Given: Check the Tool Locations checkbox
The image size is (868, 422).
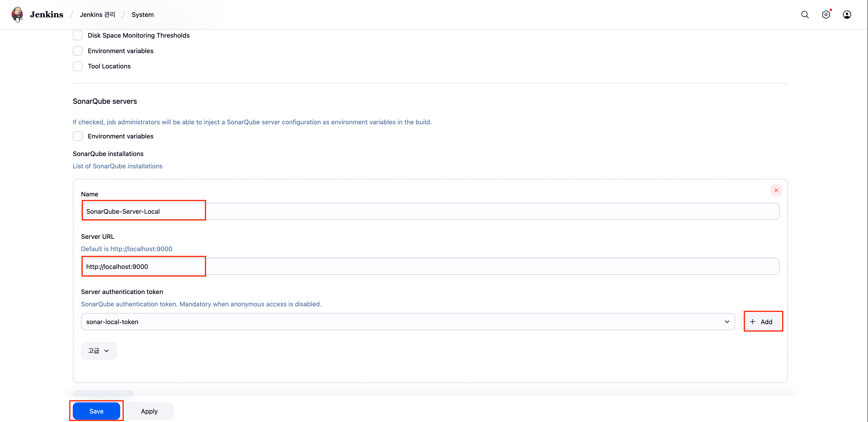Looking at the screenshot, I should point(78,66).
